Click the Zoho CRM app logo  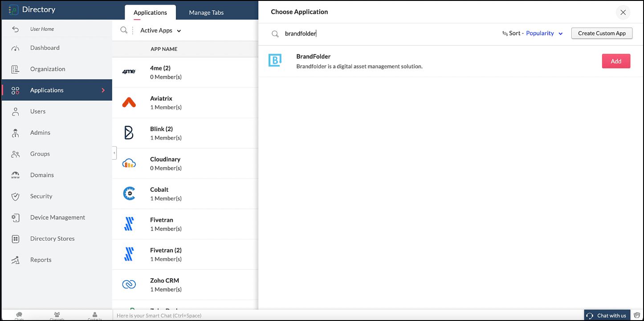click(x=129, y=284)
